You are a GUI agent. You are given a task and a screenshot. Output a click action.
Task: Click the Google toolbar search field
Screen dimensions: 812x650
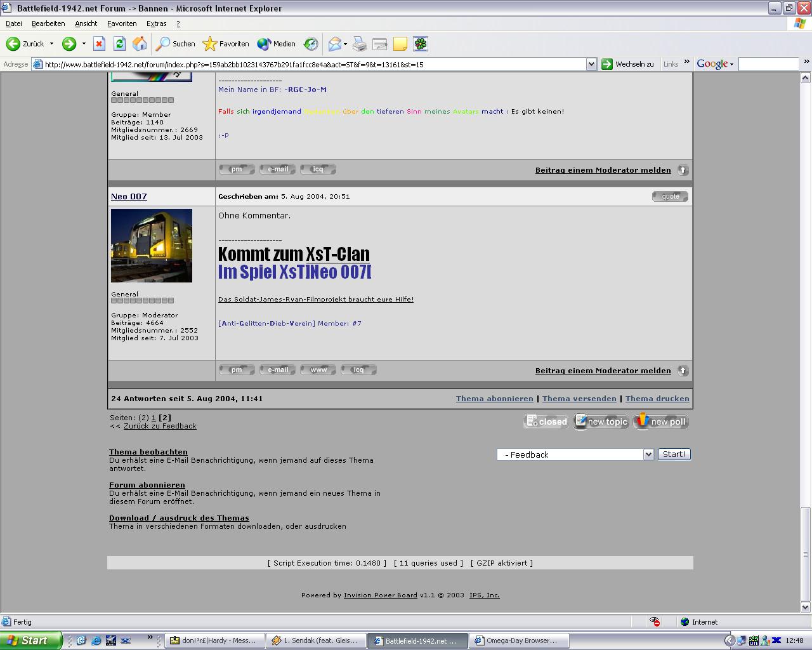pos(768,64)
